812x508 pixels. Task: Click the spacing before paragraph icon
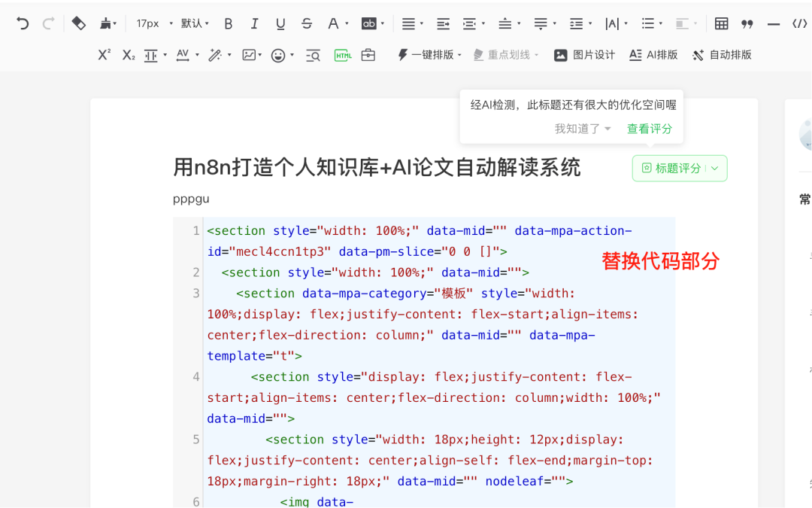(505, 24)
